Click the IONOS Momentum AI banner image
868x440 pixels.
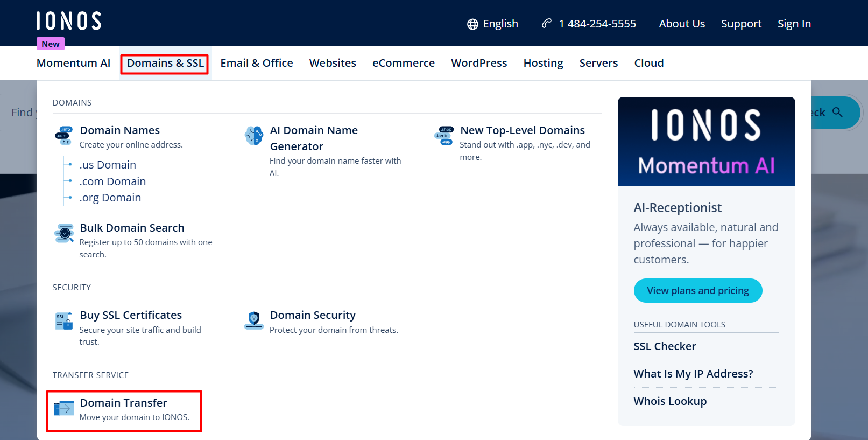click(x=707, y=142)
